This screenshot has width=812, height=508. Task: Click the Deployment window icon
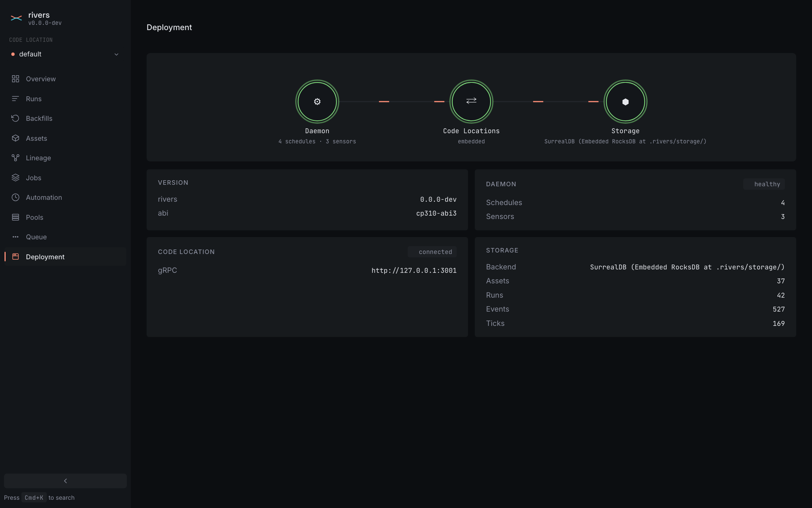pyautogui.click(x=15, y=257)
